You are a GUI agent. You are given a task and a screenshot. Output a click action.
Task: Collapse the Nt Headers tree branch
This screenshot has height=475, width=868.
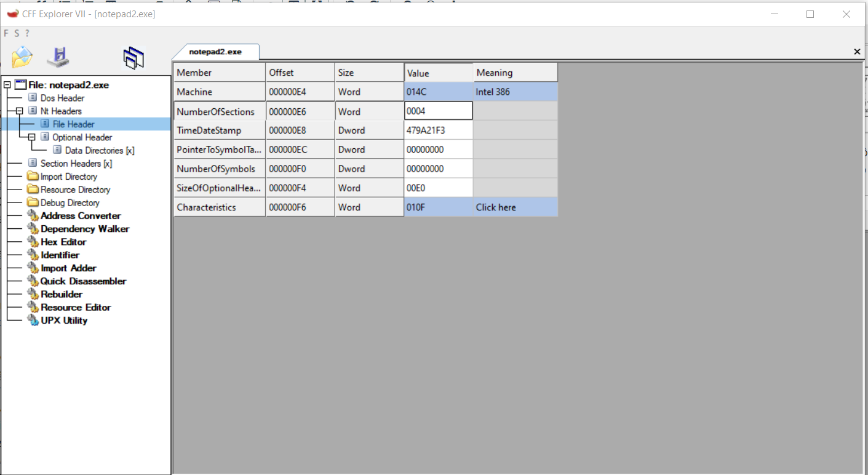pyautogui.click(x=19, y=111)
